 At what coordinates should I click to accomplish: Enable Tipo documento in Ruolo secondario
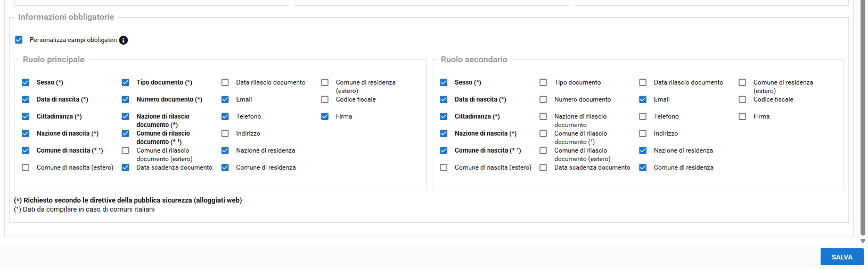543,82
